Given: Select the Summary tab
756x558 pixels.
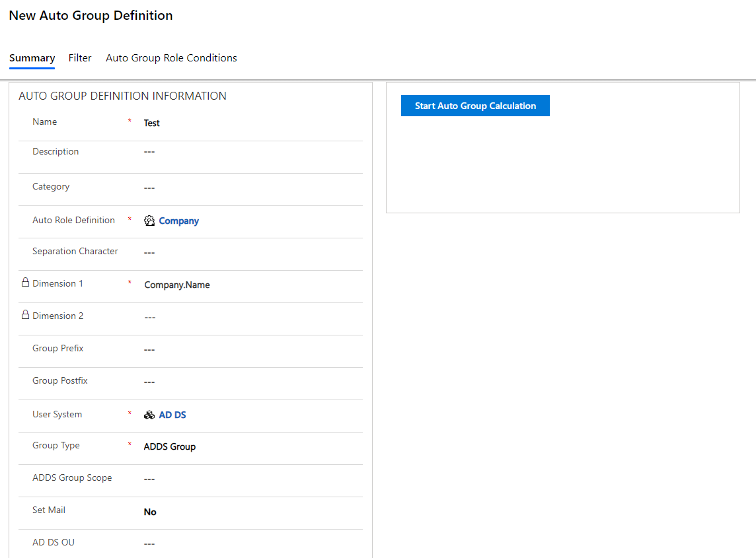Looking at the screenshot, I should coord(32,58).
